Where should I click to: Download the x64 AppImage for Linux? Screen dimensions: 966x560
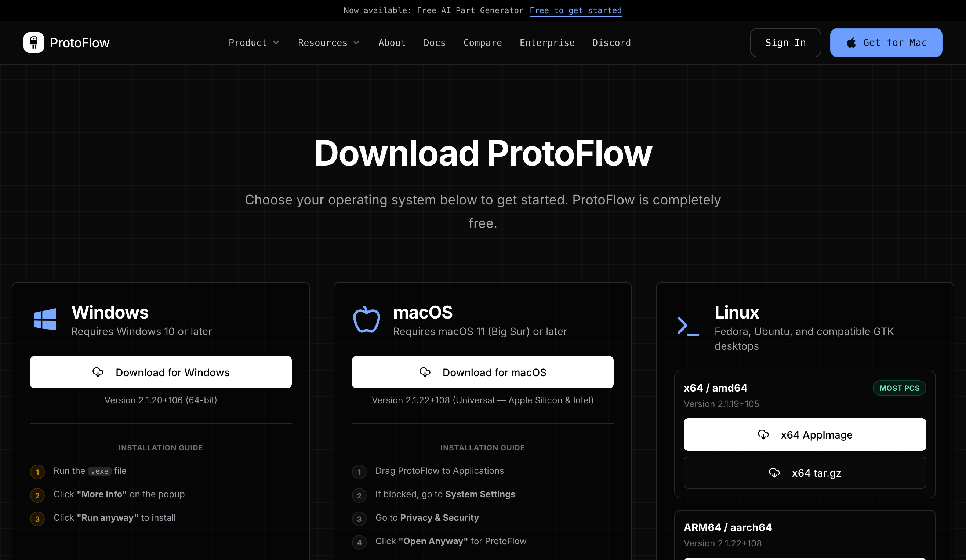pos(805,434)
